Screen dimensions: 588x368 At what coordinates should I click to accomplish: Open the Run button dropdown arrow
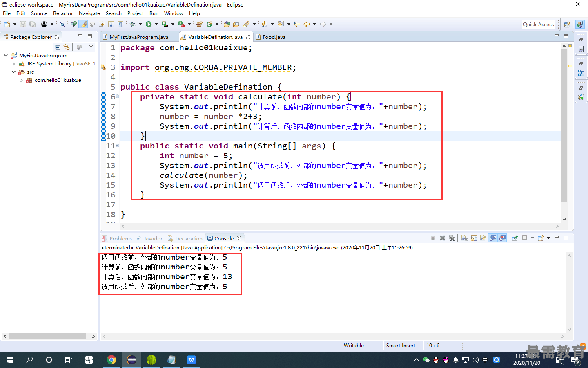pyautogui.click(x=156, y=25)
